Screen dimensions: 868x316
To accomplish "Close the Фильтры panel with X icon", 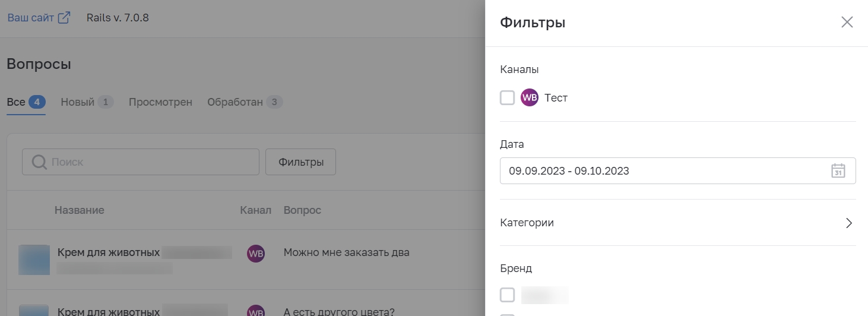I will coord(847,23).
